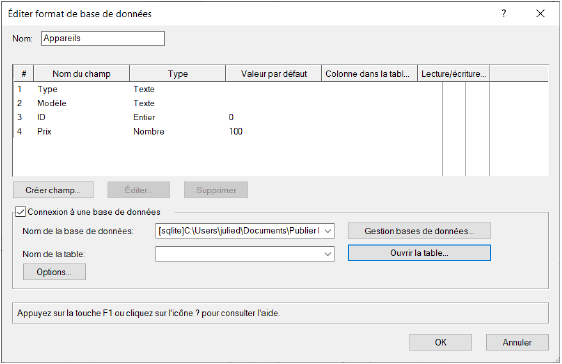
Task: Cancel with the Annuler button
Action: 517,343
